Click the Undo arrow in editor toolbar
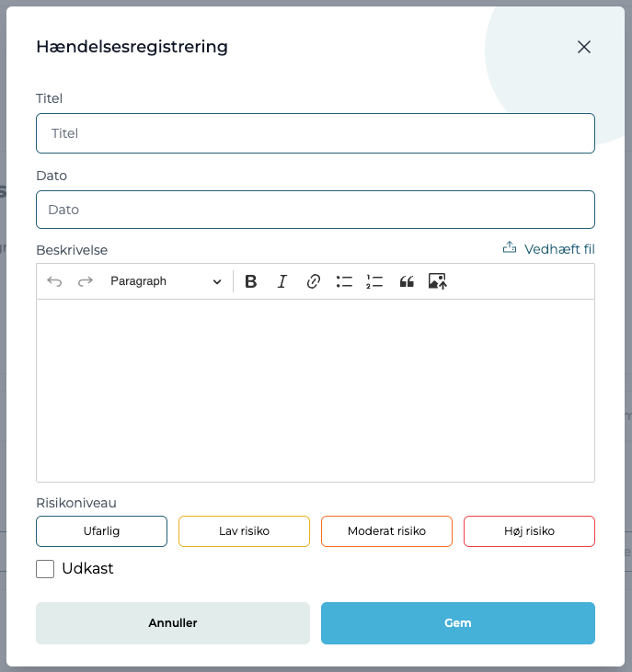This screenshot has height=672, width=632. 54,281
